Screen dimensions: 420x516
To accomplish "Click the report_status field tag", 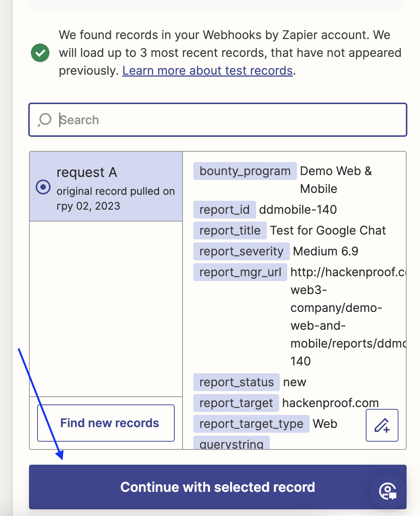I will tap(236, 382).
